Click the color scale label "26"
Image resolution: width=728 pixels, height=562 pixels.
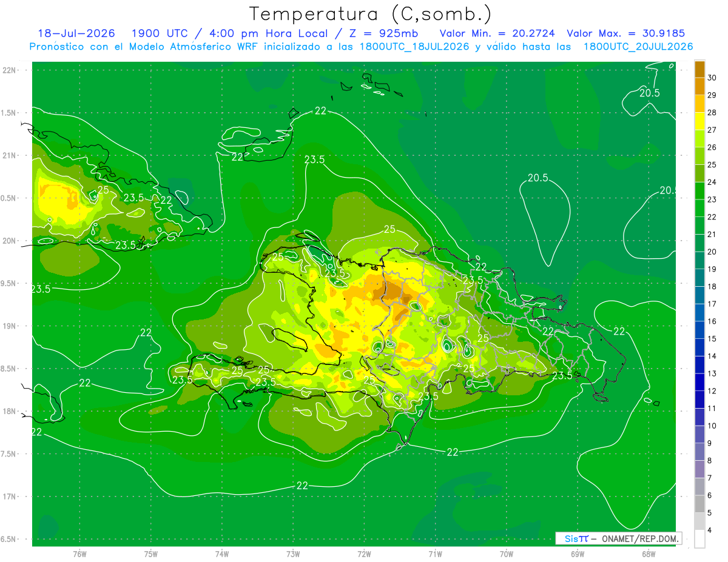coord(713,148)
